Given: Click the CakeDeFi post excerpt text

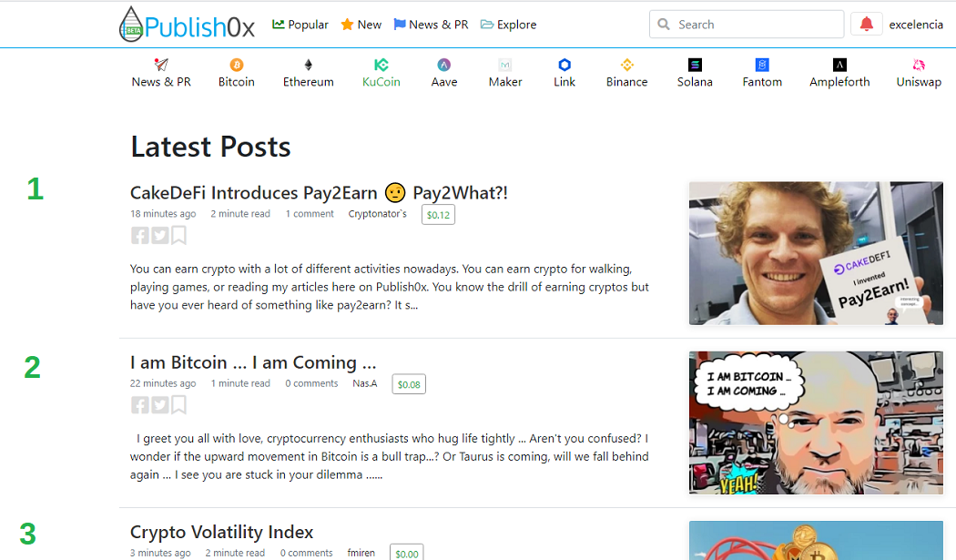Looking at the screenshot, I should (389, 287).
